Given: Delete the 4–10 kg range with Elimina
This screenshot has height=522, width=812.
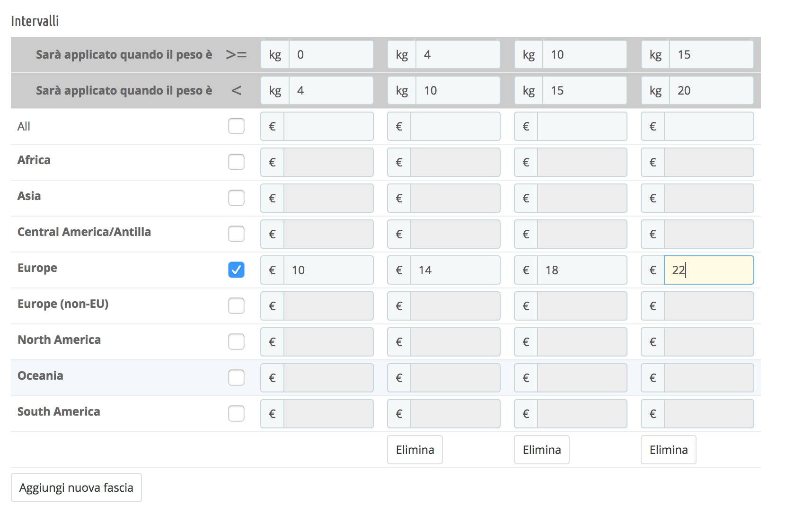Looking at the screenshot, I should 415,450.
